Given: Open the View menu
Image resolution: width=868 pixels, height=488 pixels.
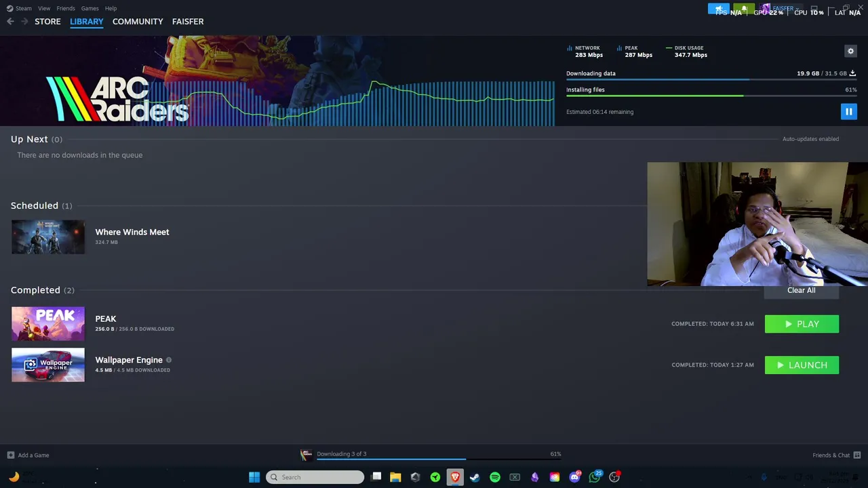Looking at the screenshot, I should pos(44,8).
